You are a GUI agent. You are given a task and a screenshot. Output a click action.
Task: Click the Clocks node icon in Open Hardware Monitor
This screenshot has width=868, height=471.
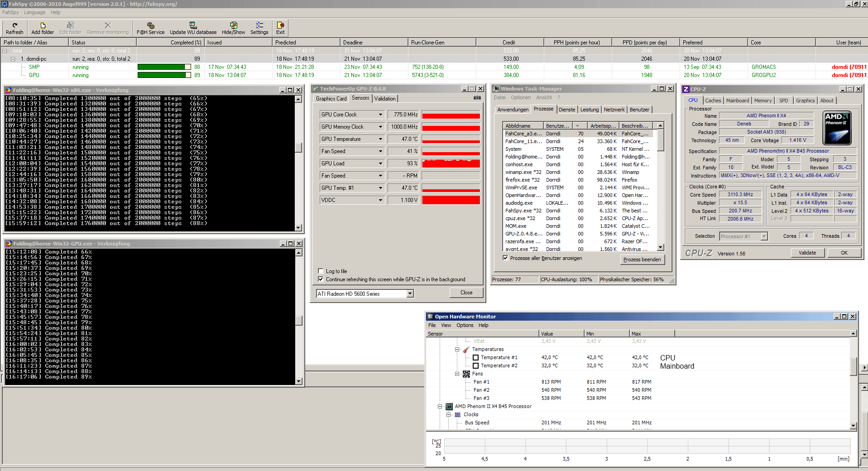458,415
